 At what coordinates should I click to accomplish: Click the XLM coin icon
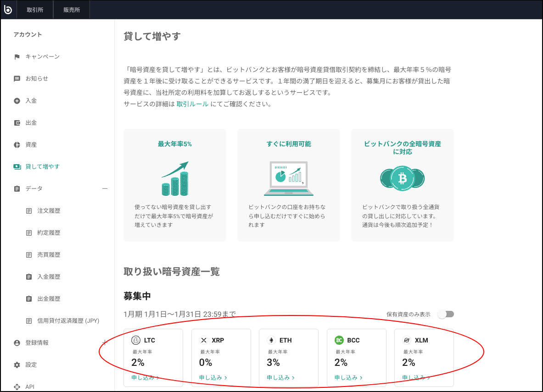407,341
